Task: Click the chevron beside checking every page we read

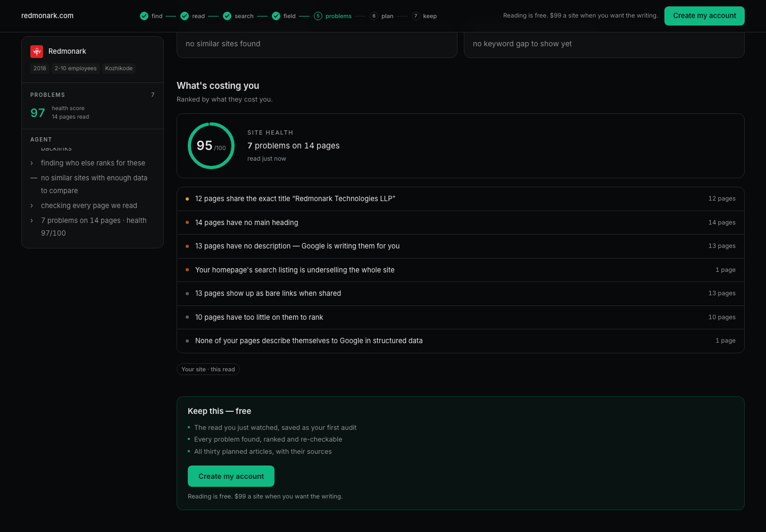Action: [32, 206]
